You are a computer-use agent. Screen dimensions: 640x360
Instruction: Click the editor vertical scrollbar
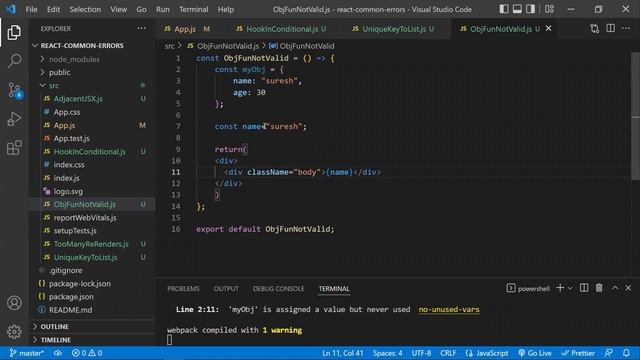(635, 116)
